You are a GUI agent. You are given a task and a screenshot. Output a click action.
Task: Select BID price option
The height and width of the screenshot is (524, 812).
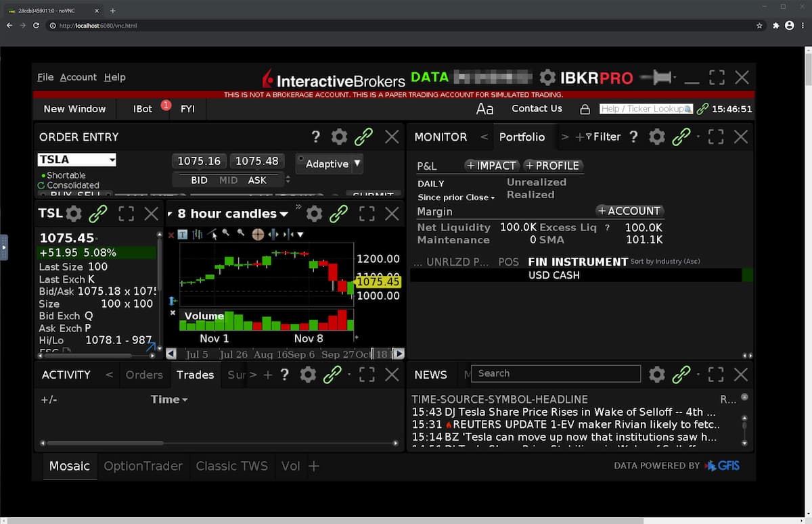199,181
